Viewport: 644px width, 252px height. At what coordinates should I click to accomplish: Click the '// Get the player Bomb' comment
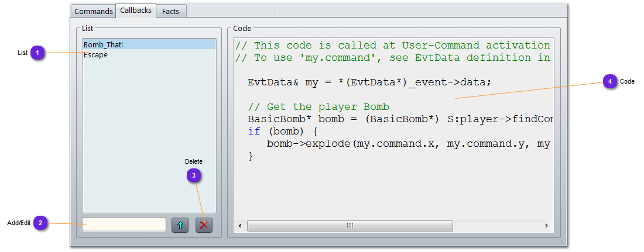click(x=318, y=106)
